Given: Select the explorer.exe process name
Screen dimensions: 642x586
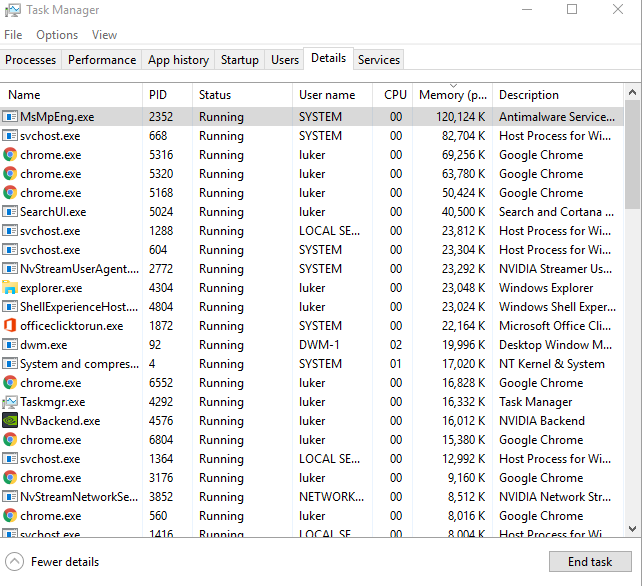Looking at the screenshot, I should [x=51, y=288].
